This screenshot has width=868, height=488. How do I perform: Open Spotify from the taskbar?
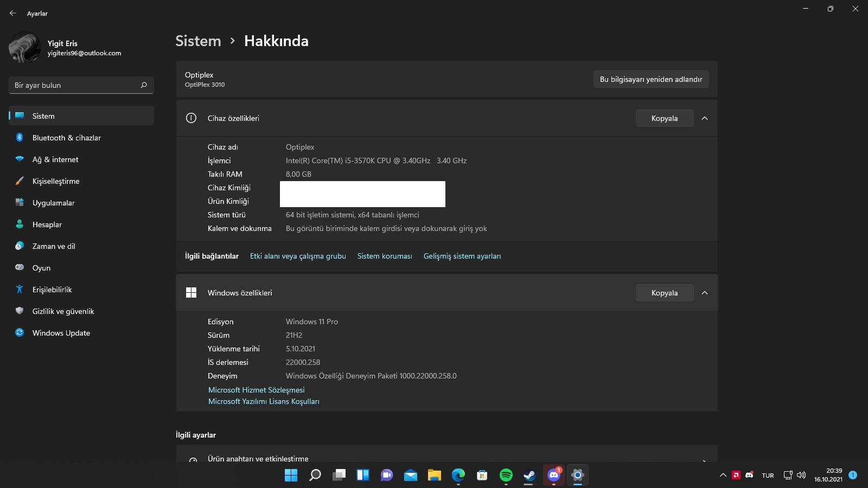click(506, 476)
